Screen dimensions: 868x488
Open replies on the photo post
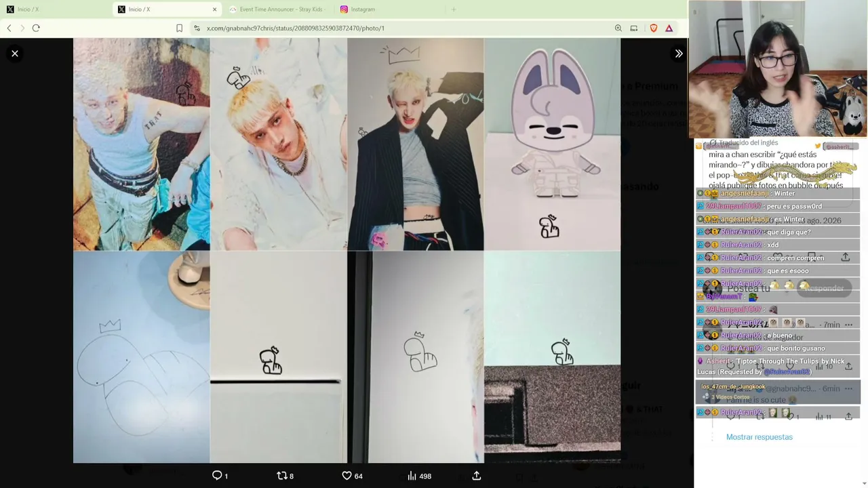[220, 476]
